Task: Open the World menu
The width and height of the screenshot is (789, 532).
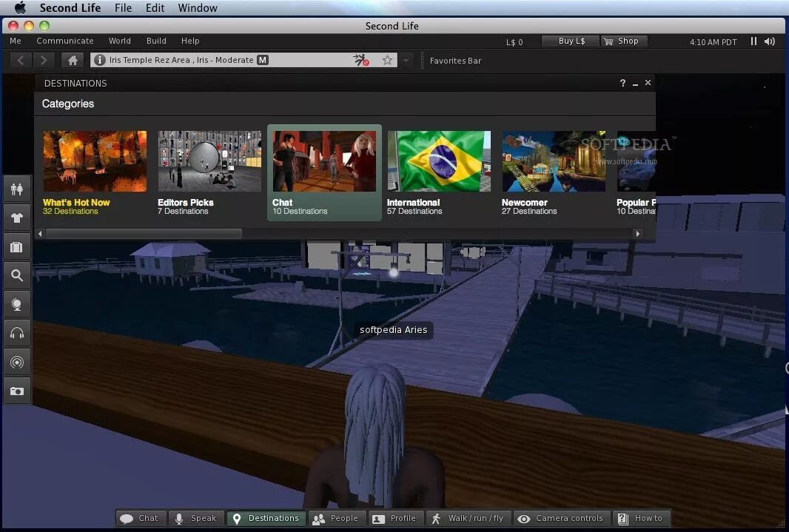Action: 120,41
